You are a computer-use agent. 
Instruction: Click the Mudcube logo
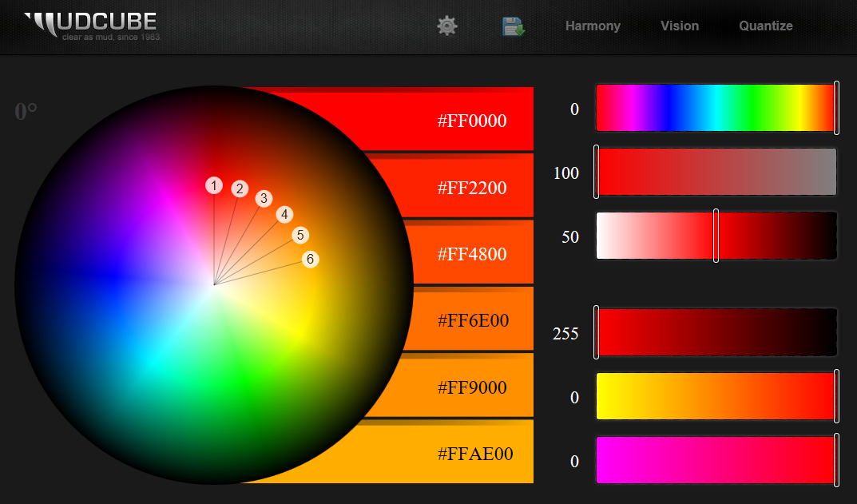coord(89,24)
